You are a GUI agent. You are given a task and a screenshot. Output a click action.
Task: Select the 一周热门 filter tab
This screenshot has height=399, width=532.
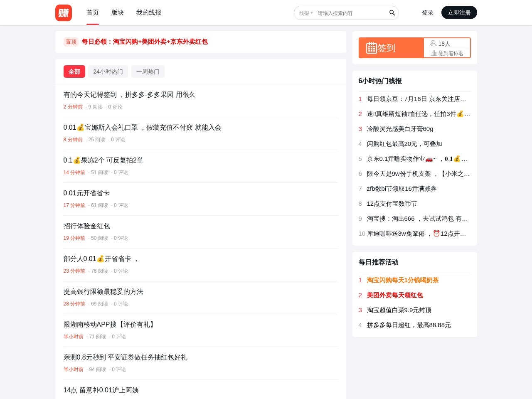point(148,71)
